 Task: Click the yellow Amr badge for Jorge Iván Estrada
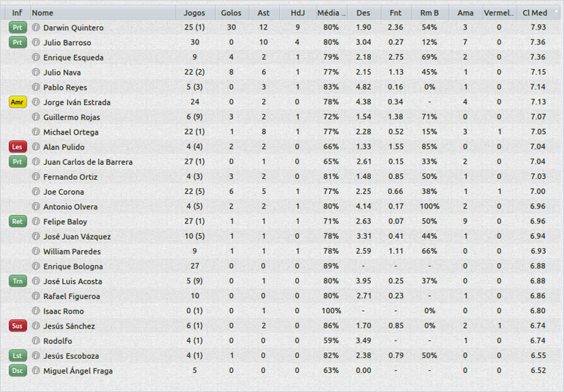pyautogui.click(x=17, y=102)
